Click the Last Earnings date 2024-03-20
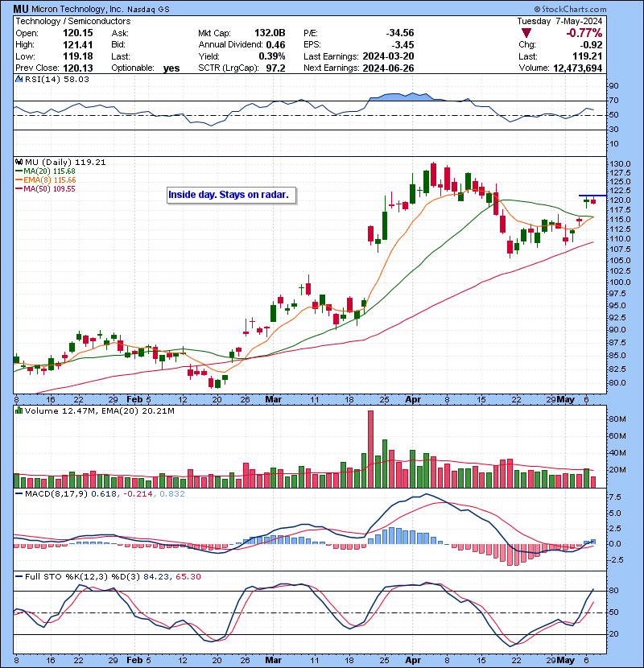This screenshot has height=668, width=644. 388,56
